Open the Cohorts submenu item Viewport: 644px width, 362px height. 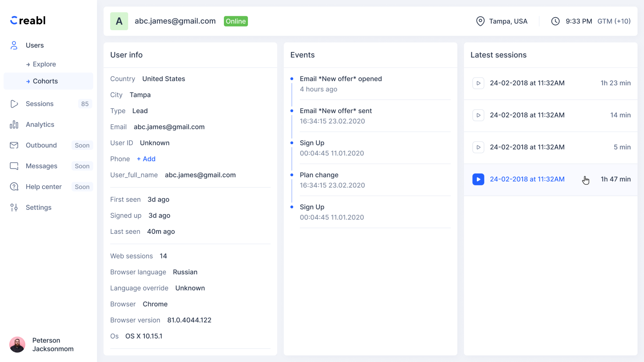coord(45,81)
